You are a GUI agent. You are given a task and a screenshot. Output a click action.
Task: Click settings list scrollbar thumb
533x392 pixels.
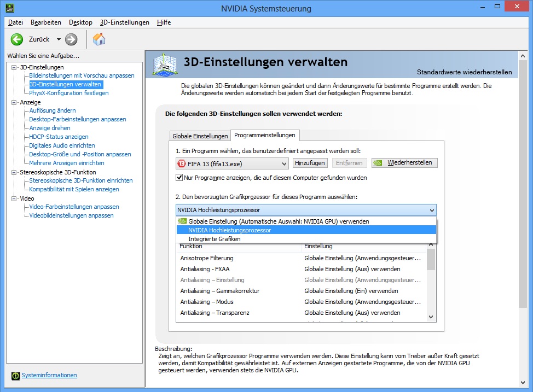431,259
